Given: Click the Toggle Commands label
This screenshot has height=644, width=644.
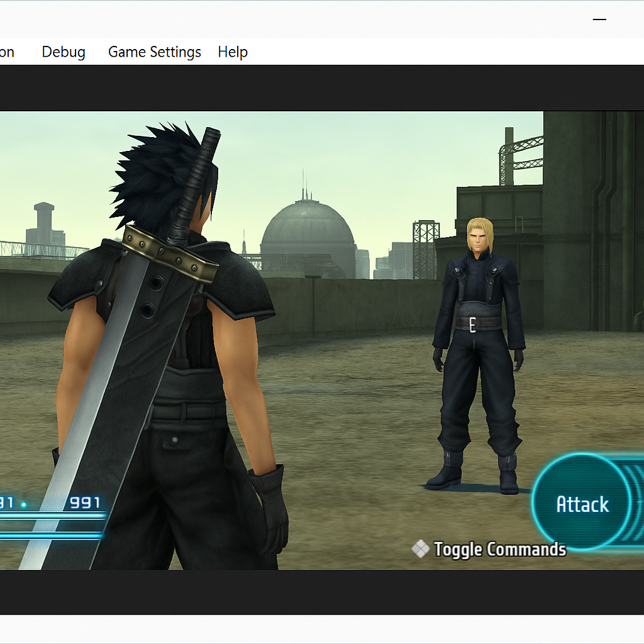Looking at the screenshot, I should click(500, 550).
